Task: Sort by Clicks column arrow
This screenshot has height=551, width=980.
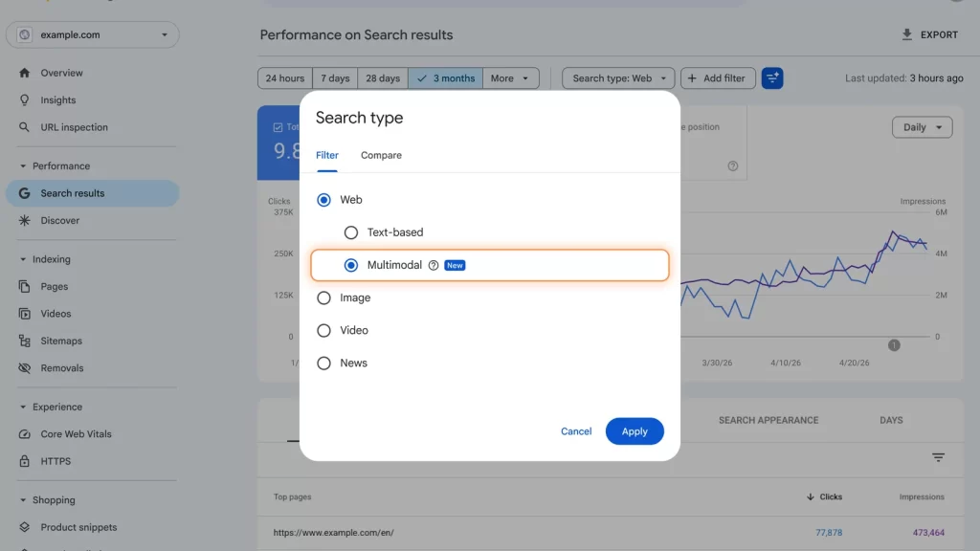Action: tap(810, 497)
